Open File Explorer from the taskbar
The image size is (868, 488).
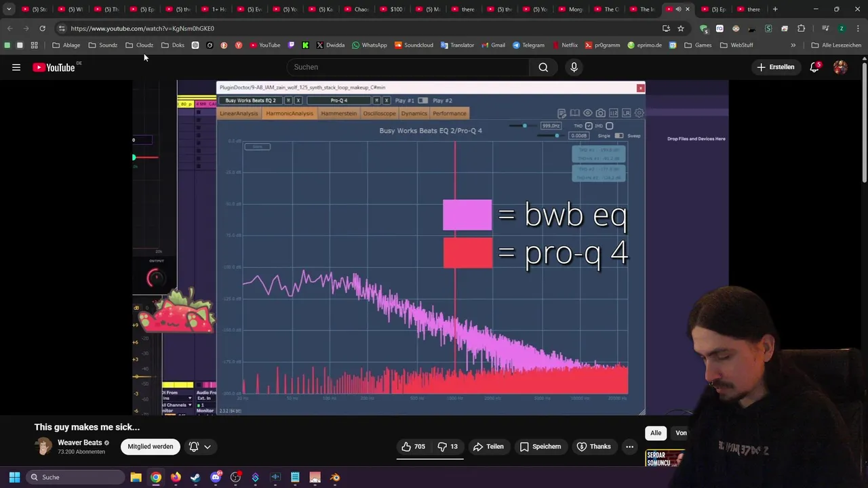click(136, 477)
